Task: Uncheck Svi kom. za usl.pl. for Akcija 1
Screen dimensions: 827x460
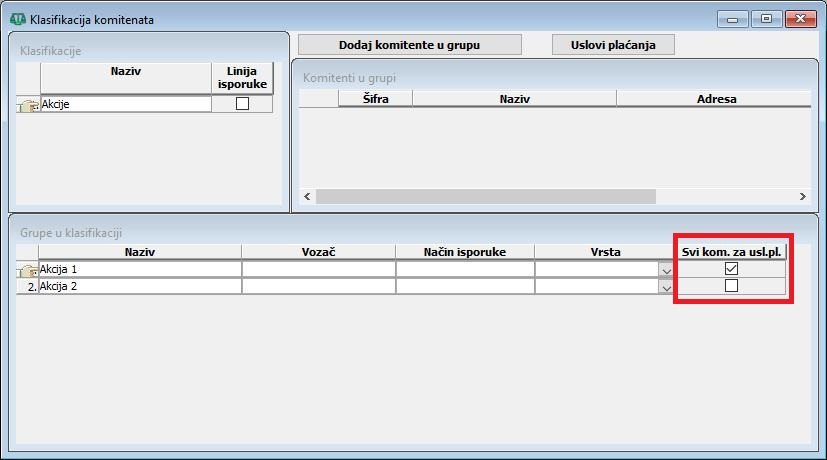Action: [731, 269]
